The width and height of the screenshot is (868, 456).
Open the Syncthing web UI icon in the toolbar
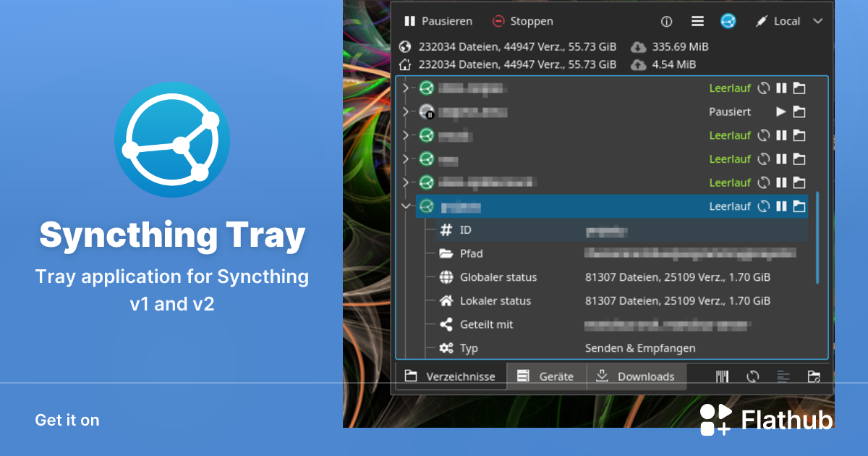tap(728, 21)
